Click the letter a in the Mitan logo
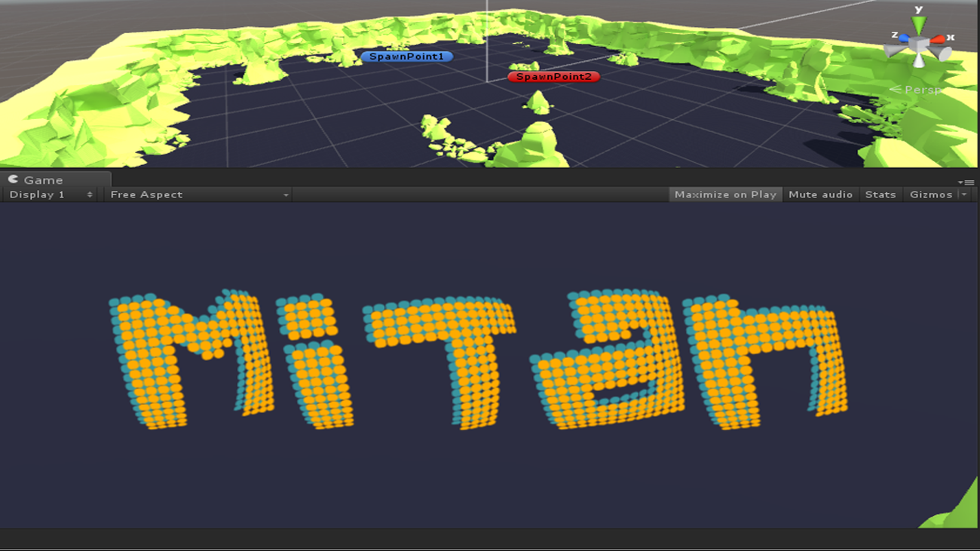The image size is (980, 551). 609,362
